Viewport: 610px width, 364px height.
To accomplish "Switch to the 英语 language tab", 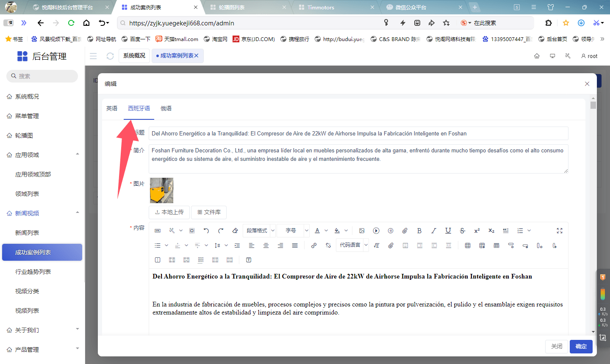I will pyautogui.click(x=112, y=108).
